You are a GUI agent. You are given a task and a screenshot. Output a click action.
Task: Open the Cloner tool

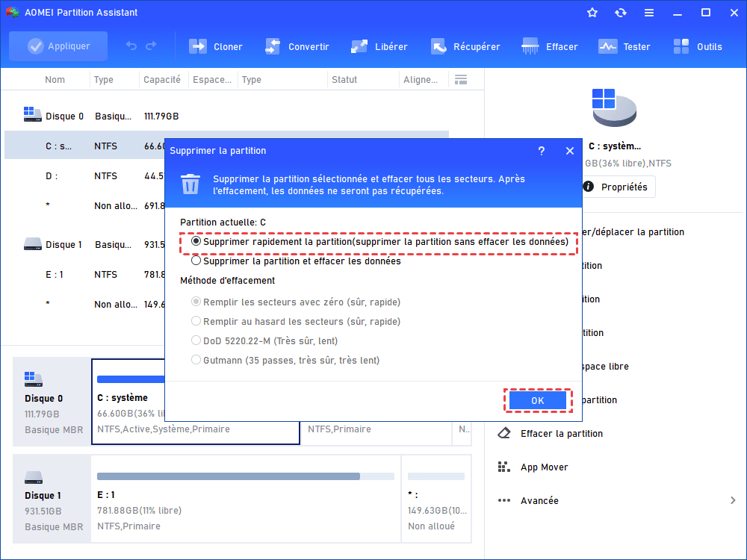(x=216, y=46)
